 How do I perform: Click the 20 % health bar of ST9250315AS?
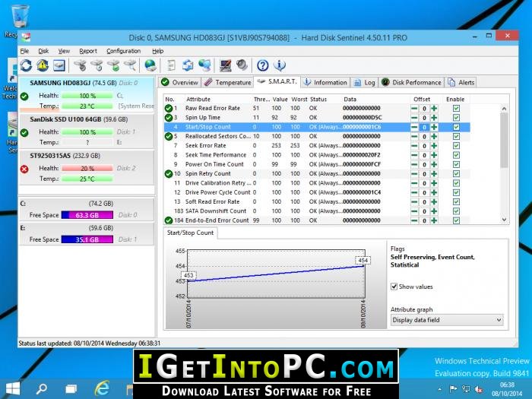pos(87,168)
